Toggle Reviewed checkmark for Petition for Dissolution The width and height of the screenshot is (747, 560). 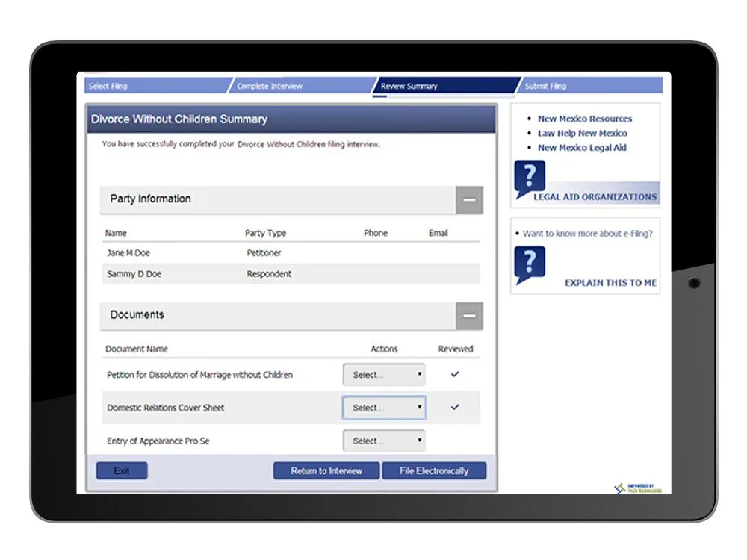(x=455, y=375)
